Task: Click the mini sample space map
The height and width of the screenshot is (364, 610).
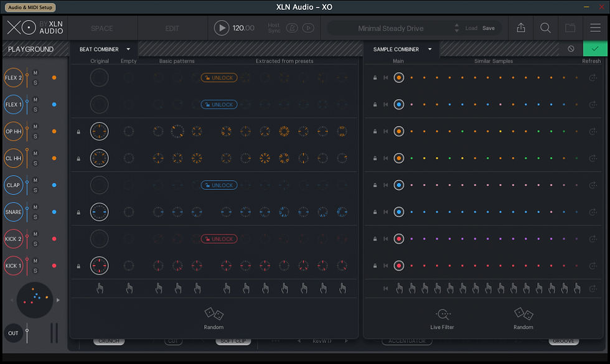Action: pyautogui.click(x=35, y=300)
